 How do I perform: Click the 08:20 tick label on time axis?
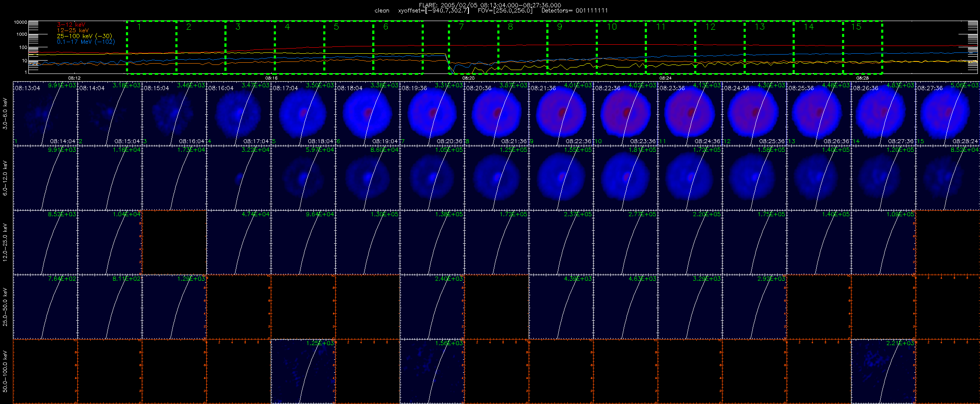point(469,78)
